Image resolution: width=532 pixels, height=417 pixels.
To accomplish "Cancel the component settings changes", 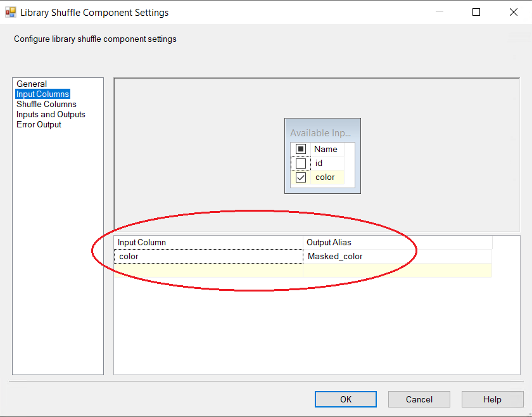I will (x=419, y=399).
